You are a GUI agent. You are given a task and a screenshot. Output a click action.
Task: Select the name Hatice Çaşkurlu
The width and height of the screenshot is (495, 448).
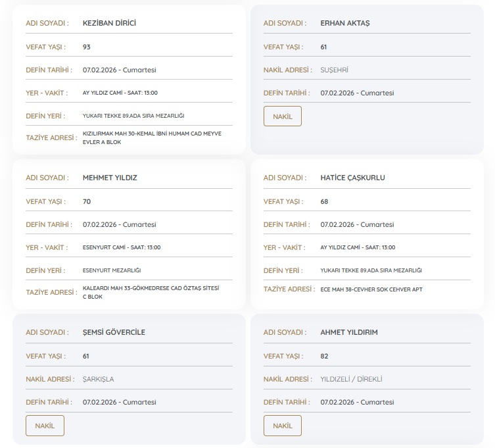[x=352, y=178]
